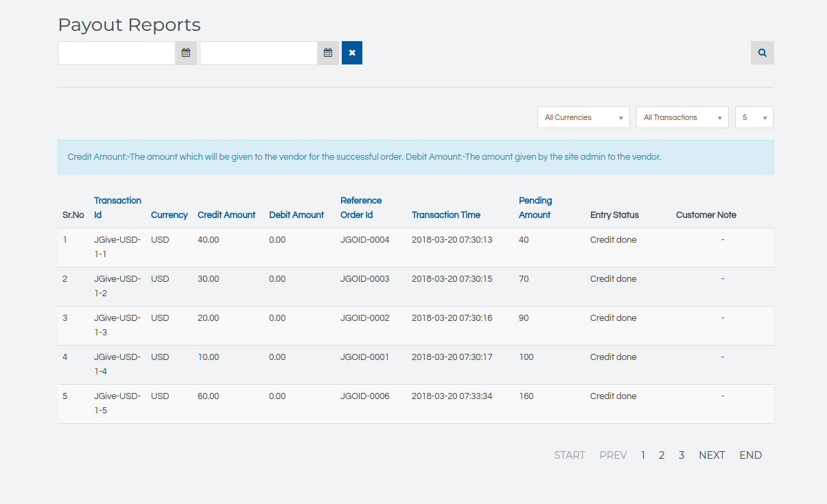
Task: Select transaction id JGive-USD-1-5
Action: (x=117, y=403)
